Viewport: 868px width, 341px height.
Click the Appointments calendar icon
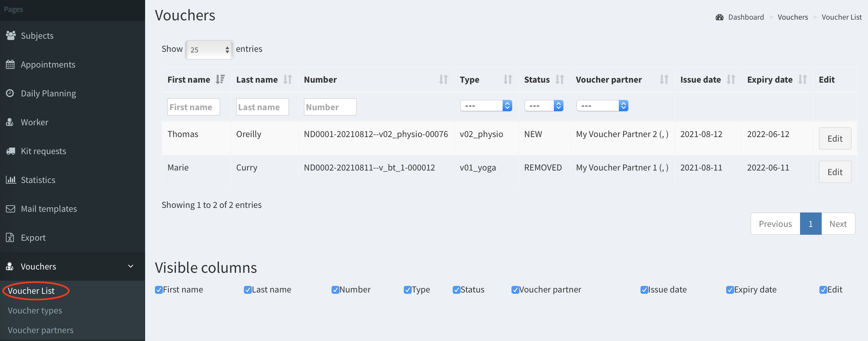tap(10, 64)
